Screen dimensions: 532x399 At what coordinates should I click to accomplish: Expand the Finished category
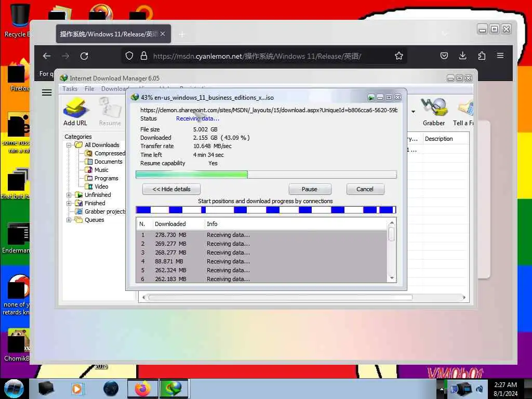[x=69, y=204]
